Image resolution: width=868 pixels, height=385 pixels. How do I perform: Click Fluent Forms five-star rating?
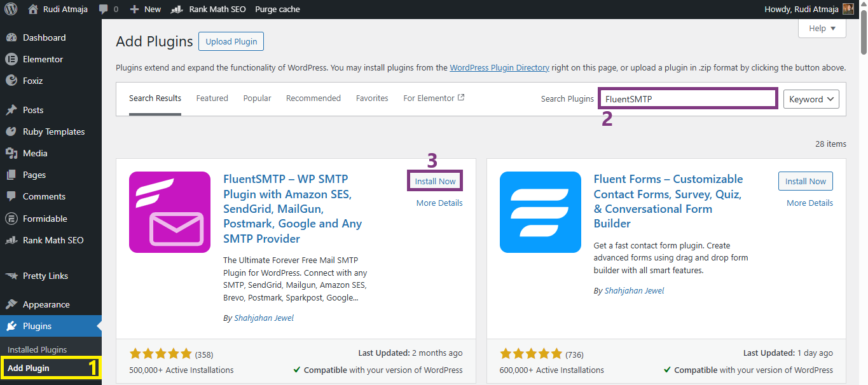tap(531, 354)
